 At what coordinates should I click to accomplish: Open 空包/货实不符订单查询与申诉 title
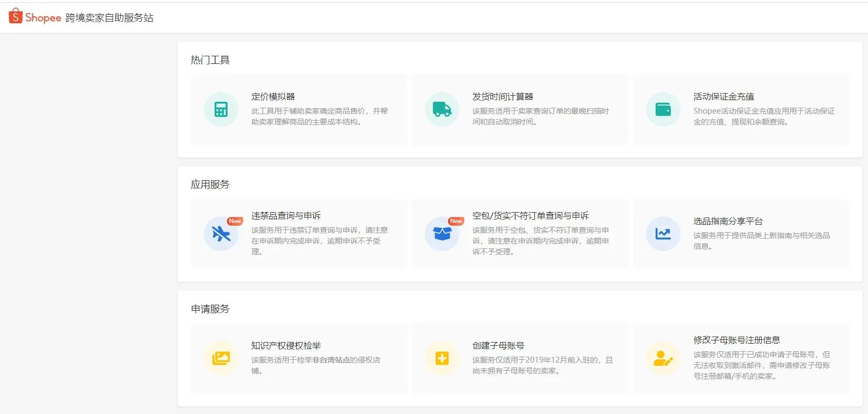[530, 216]
